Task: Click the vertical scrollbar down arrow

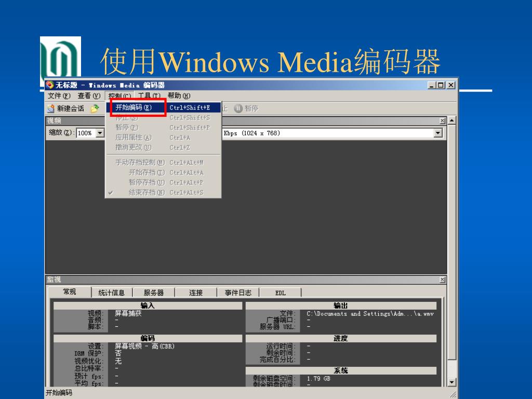Action: (451, 382)
